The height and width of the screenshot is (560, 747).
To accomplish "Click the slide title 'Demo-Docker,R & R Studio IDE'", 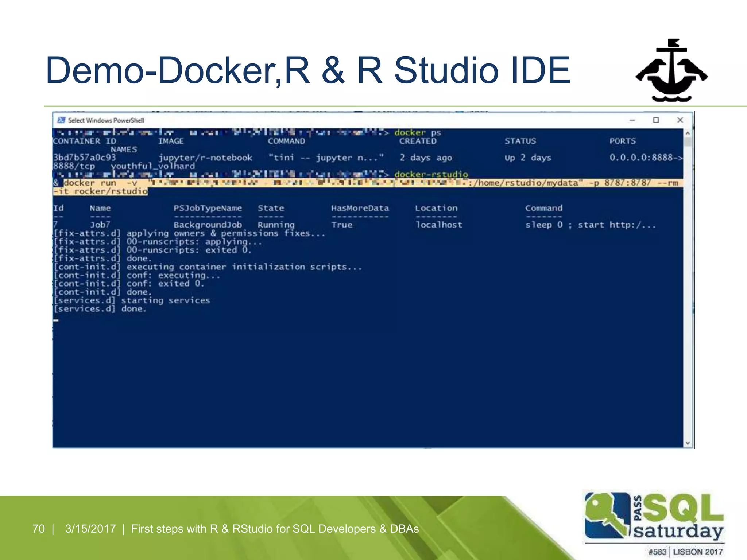I will [x=308, y=70].
